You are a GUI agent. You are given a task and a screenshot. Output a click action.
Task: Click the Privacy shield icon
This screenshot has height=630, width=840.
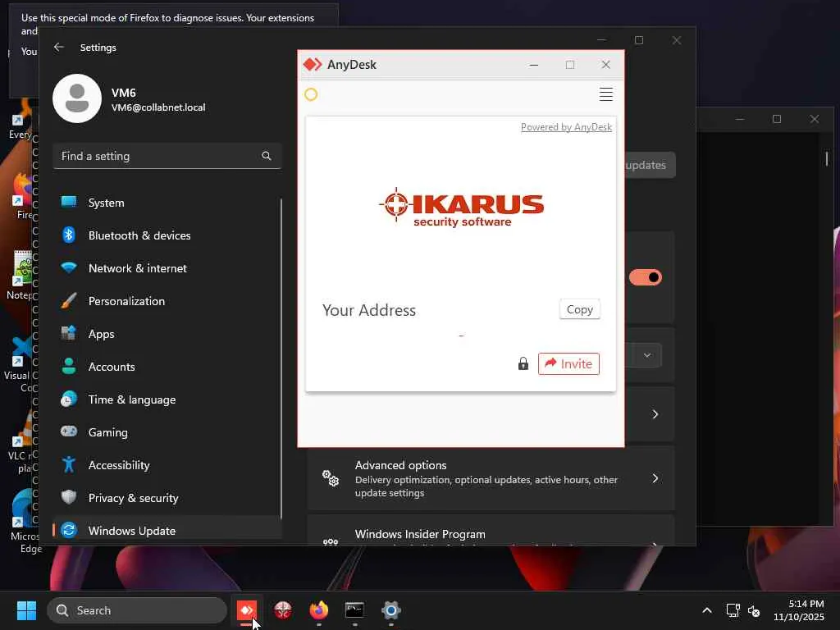tap(69, 497)
